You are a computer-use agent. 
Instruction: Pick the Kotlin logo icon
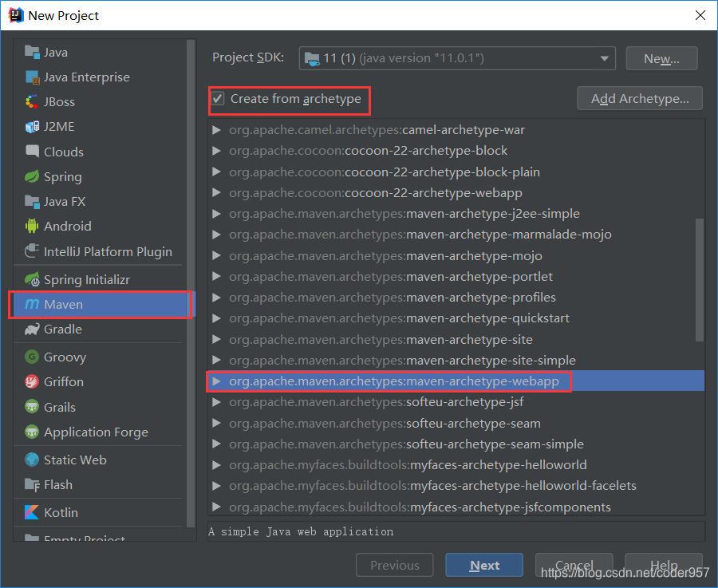coord(32,512)
